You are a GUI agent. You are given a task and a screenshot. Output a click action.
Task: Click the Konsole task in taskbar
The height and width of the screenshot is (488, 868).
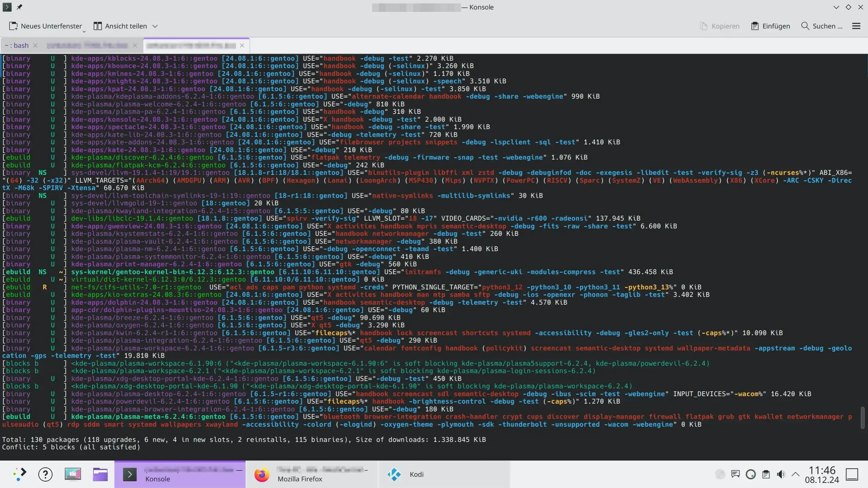(180, 474)
